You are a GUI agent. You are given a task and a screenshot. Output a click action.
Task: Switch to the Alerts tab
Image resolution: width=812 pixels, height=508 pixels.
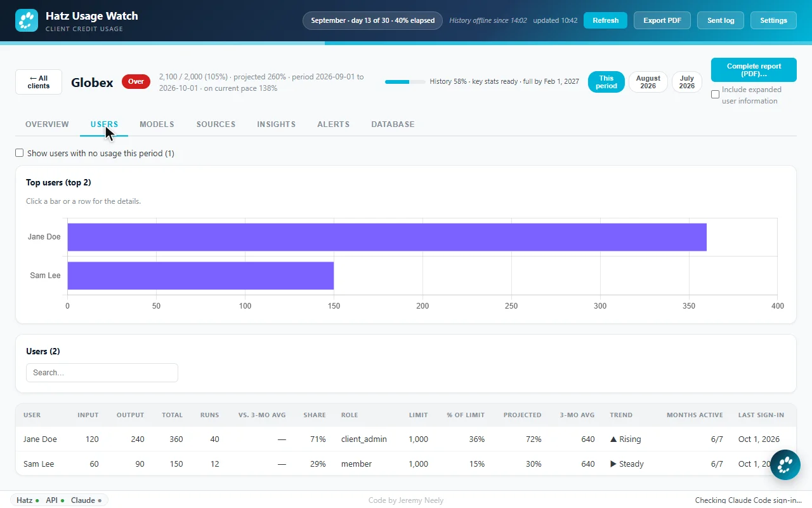(x=333, y=124)
